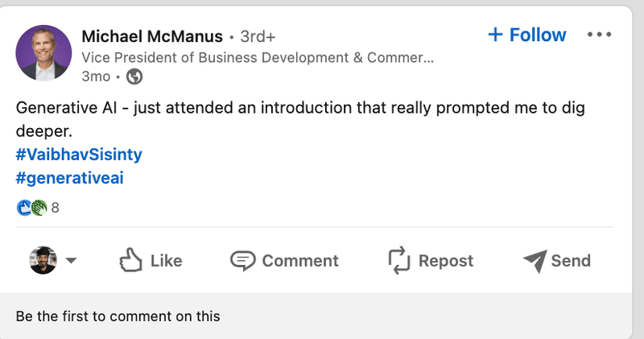Click the Like thumbs-up icon

[130, 260]
